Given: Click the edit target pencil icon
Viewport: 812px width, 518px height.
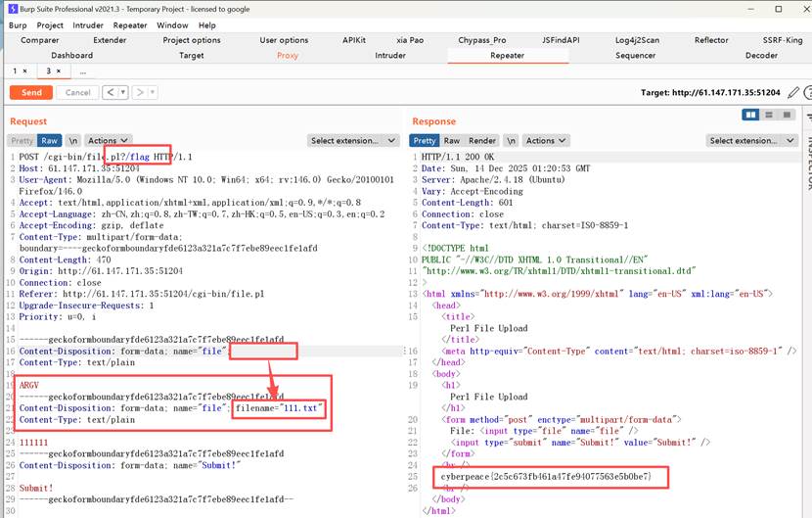Looking at the screenshot, I should (792, 93).
